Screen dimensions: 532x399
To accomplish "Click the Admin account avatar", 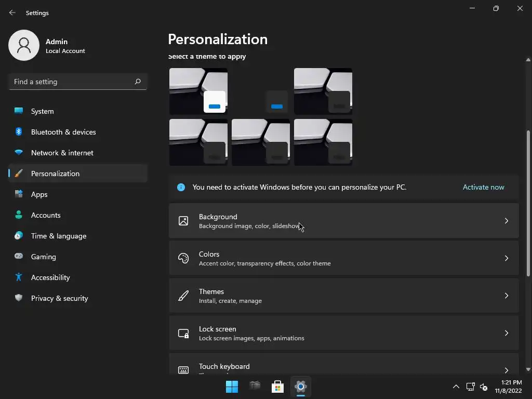I will (x=24, y=45).
